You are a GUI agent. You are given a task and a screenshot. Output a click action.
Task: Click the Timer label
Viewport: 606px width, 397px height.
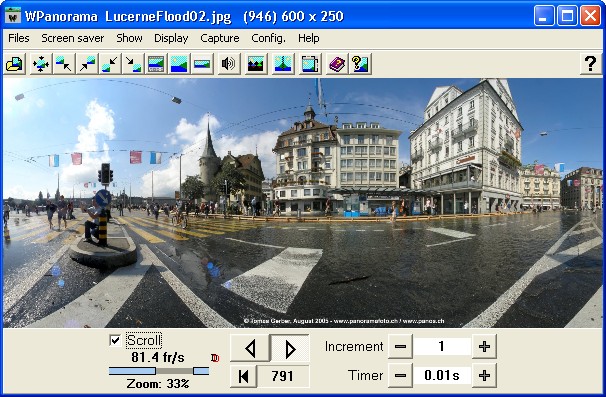click(365, 375)
